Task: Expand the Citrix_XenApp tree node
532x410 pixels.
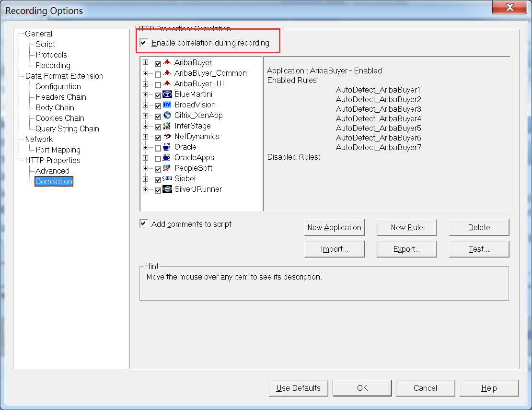Action: click(x=146, y=116)
